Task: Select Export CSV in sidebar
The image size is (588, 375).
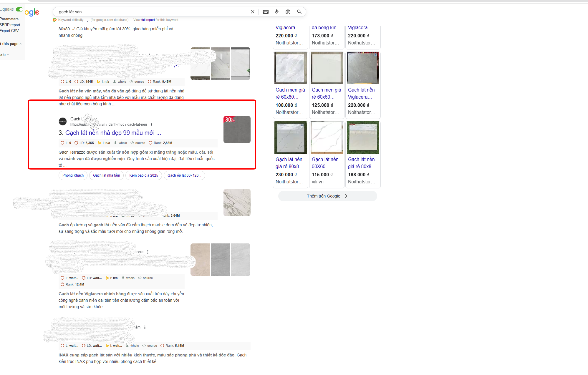Action: coord(9,31)
